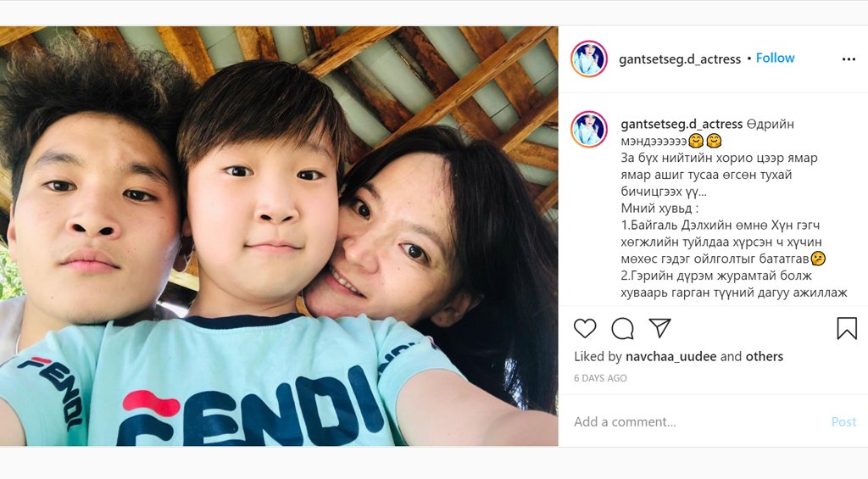868x479 pixels.
Task: Save the post with the bookmark icon
Action: [x=847, y=328]
